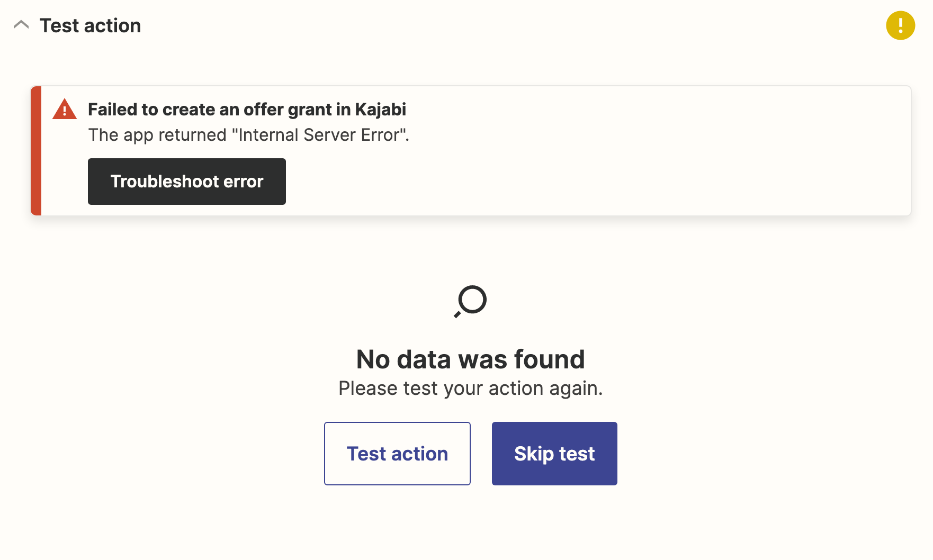
Task: Click the red stripe on the error alert
Action: point(36,151)
